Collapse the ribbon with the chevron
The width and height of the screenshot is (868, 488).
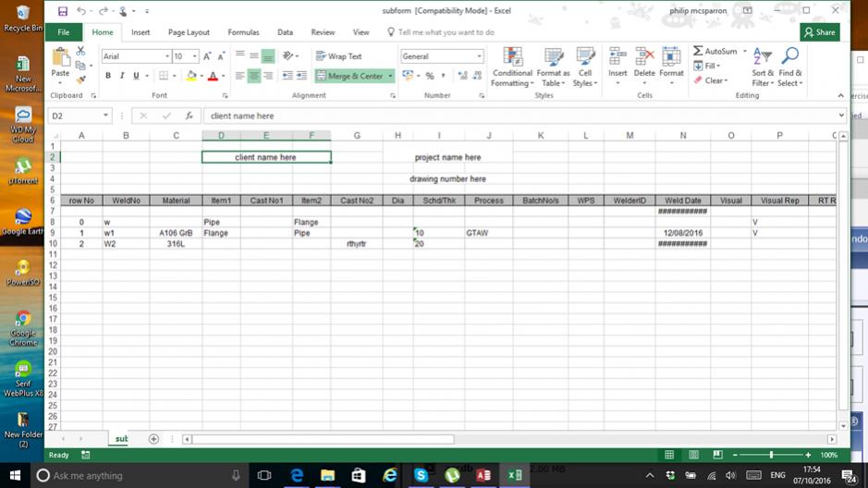841,96
